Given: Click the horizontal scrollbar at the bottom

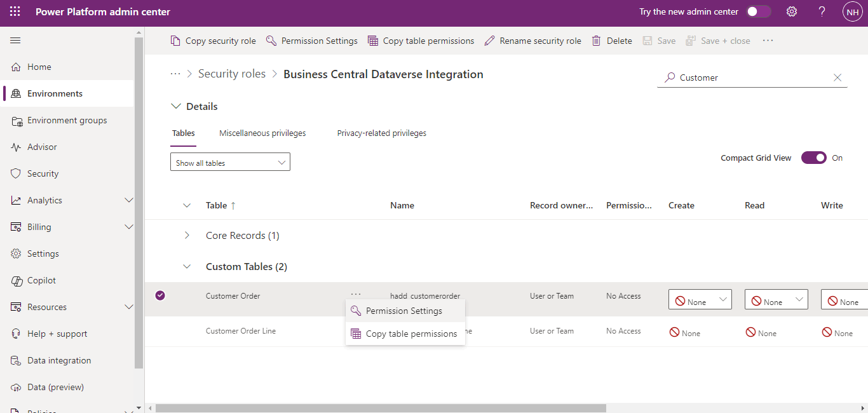Looking at the screenshot, I should click(381, 408).
